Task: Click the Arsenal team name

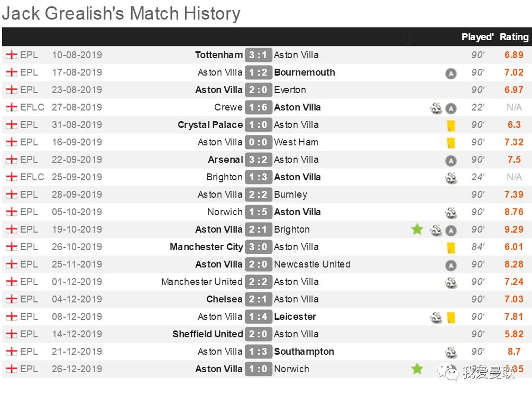Action: [x=225, y=160]
